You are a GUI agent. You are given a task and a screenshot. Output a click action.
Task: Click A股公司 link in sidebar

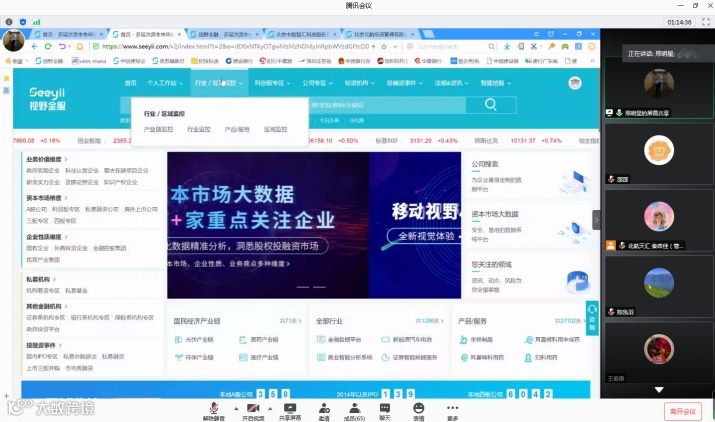click(36, 209)
